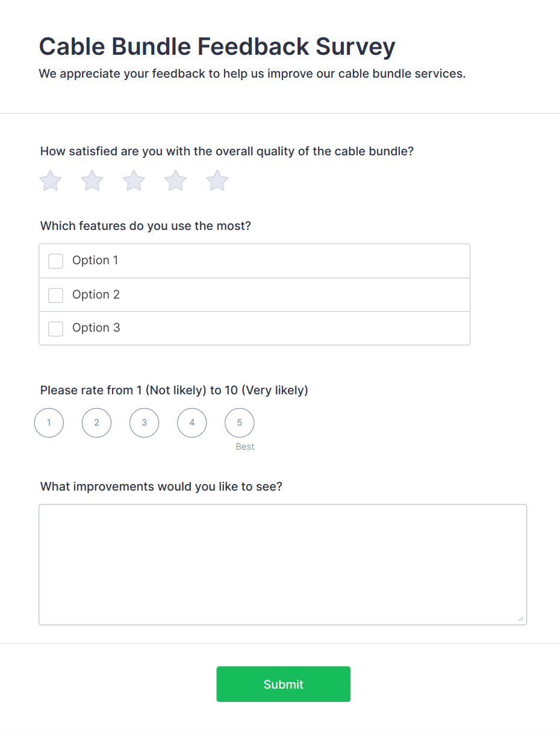Select likelihood rating 1
The width and height of the screenshot is (560, 732).
(49, 423)
